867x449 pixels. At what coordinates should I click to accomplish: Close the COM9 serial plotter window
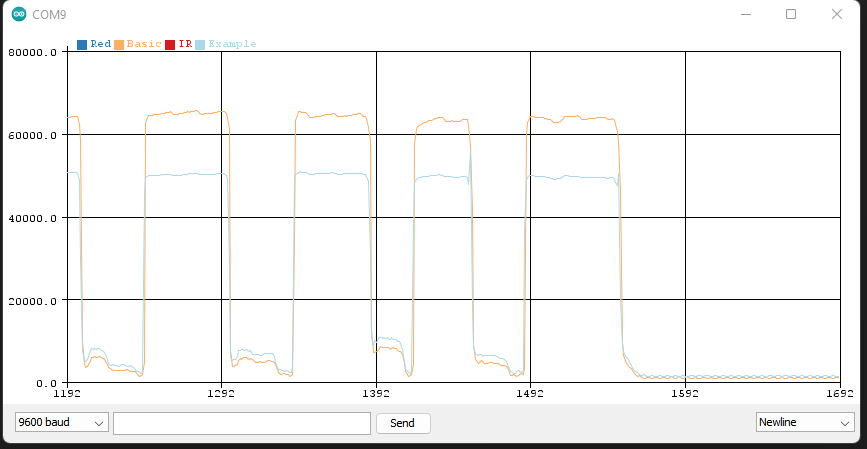click(837, 14)
